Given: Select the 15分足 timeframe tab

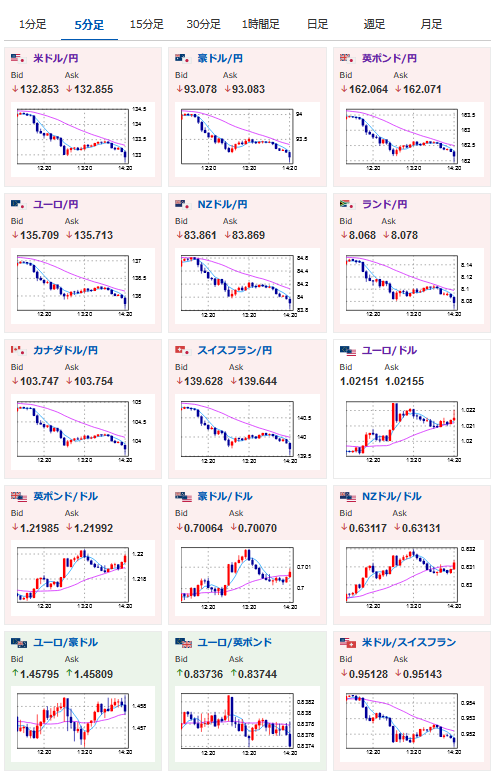Looking at the screenshot, I should [146, 24].
